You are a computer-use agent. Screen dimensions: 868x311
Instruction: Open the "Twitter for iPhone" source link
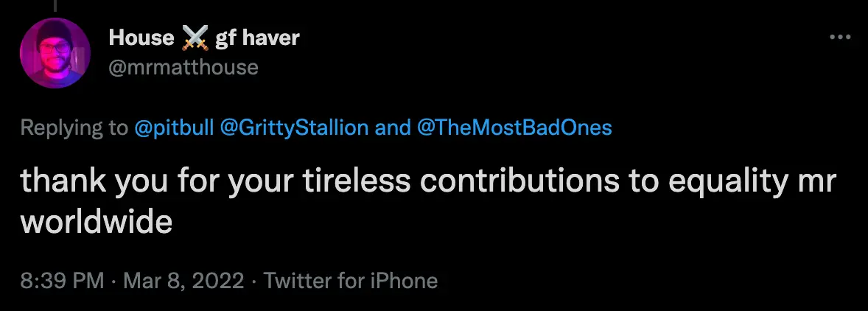coord(351,280)
